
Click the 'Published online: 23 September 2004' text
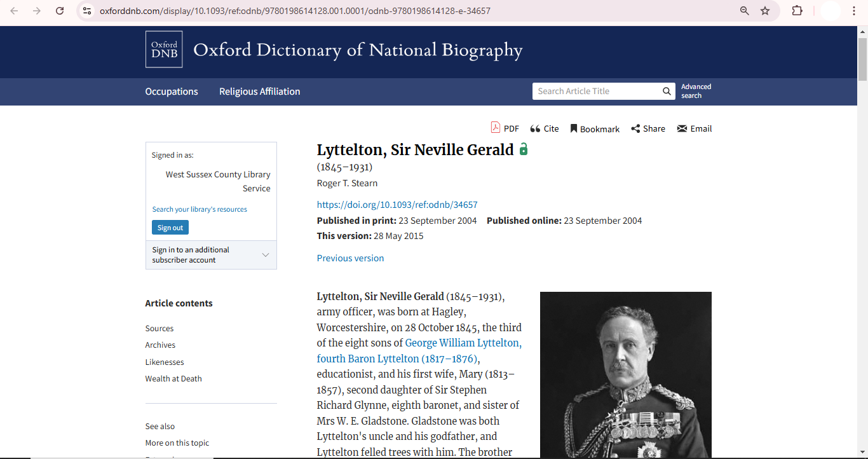click(x=564, y=221)
